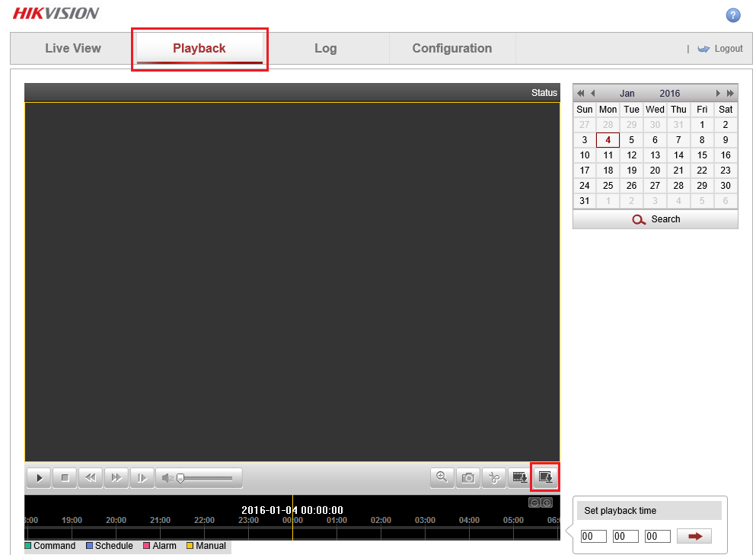Zoom in the timeline with plus icon
The height and width of the screenshot is (555, 756).
click(x=547, y=502)
